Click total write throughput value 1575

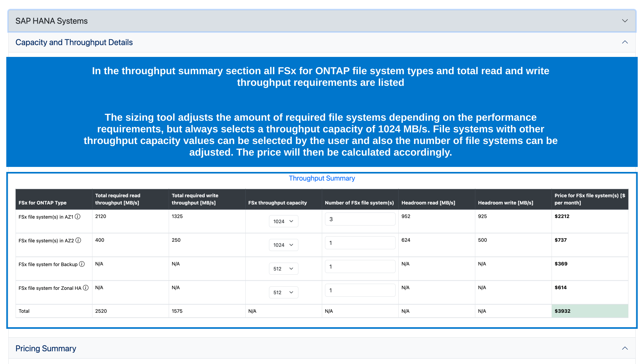click(x=177, y=311)
